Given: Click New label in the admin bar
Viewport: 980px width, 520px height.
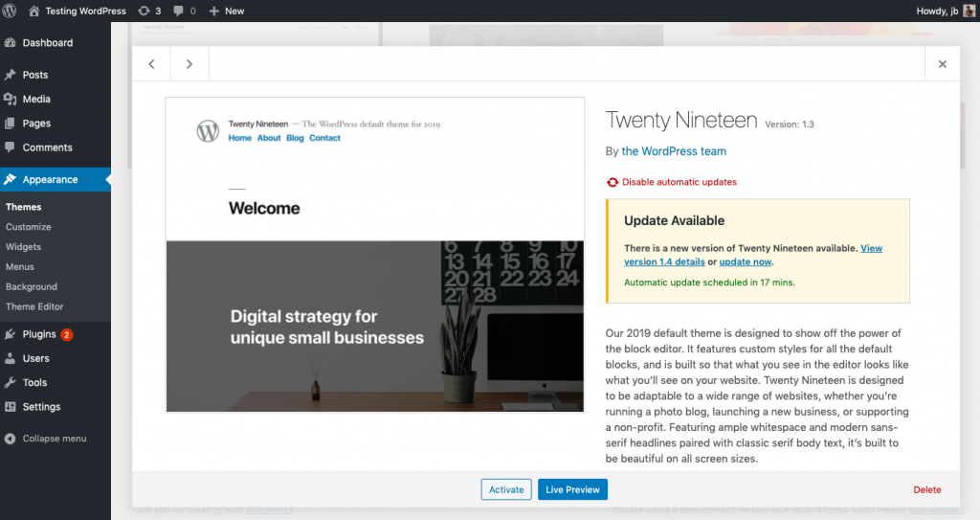Looking at the screenshot, I should pyautogui.click(x=234, y=11).
